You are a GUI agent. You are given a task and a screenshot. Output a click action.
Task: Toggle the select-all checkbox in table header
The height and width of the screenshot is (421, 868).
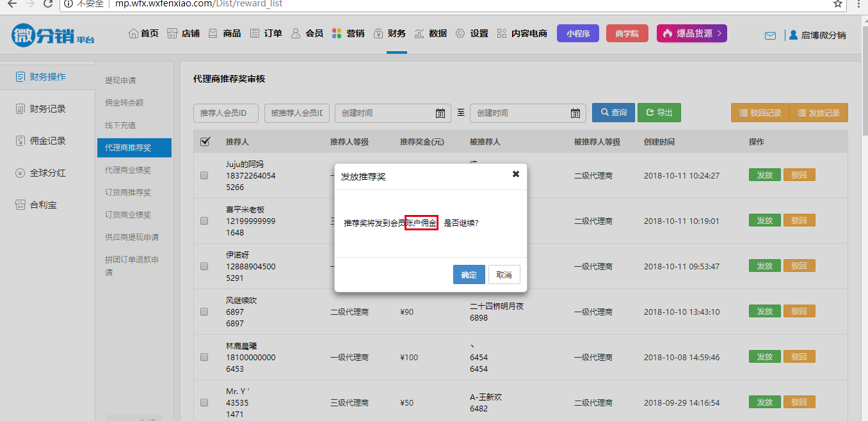pos(205,142)
